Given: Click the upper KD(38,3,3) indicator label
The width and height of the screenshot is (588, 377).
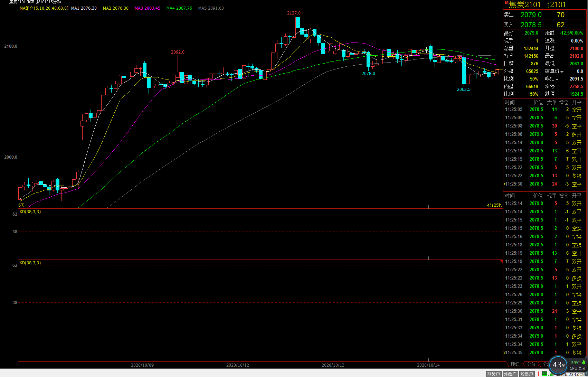Looking at the screenshot, I should tap(30, 212).
